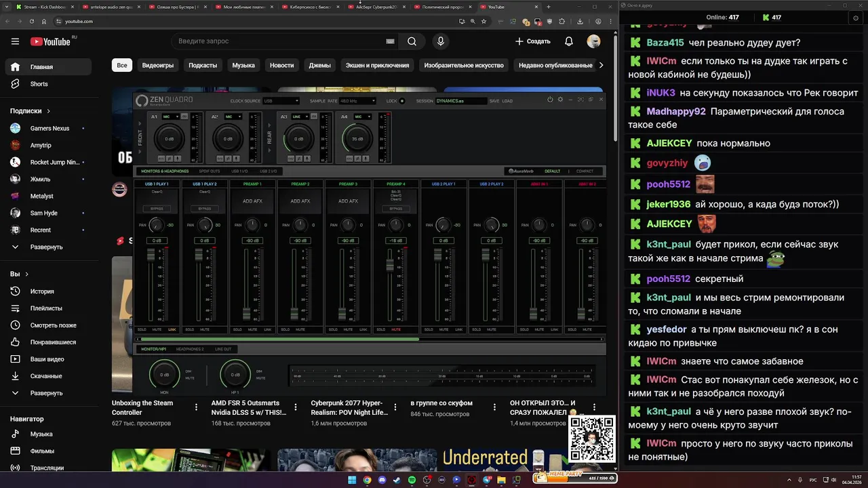This screenshot has width=868, height=488.
Task: Toggle BYPASS on USB 1 PLAY 2 channel
Action: [205, 209]
